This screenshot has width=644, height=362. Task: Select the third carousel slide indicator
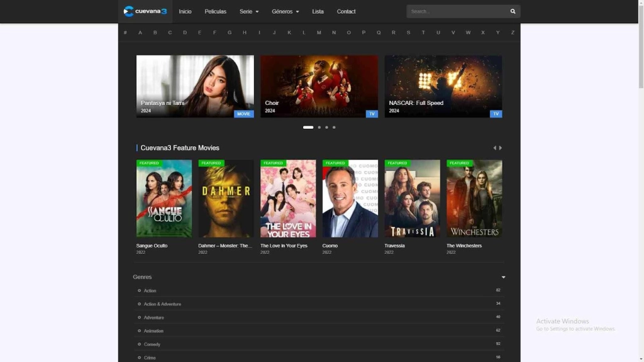(326, 127)
